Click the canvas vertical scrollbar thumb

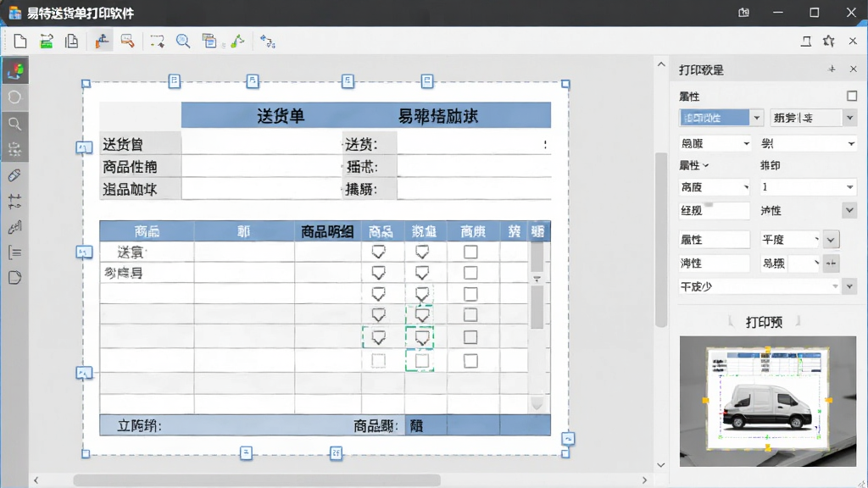(x=661, y=239)
